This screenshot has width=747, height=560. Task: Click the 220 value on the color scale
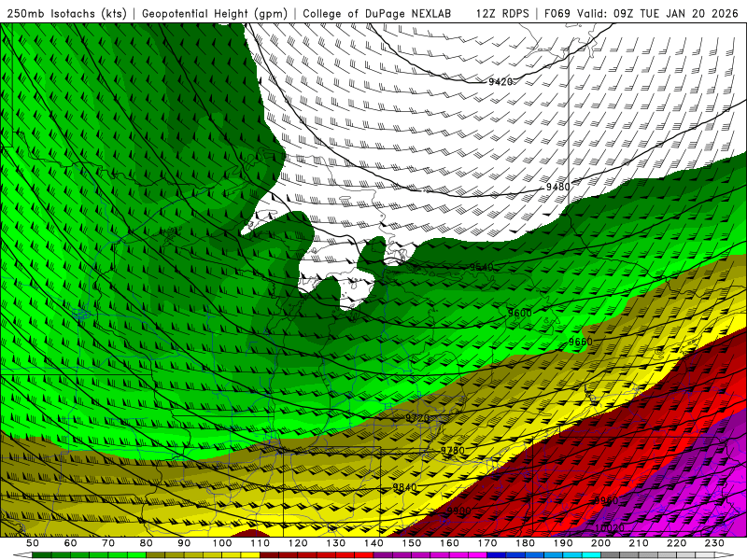click(676, 543)
